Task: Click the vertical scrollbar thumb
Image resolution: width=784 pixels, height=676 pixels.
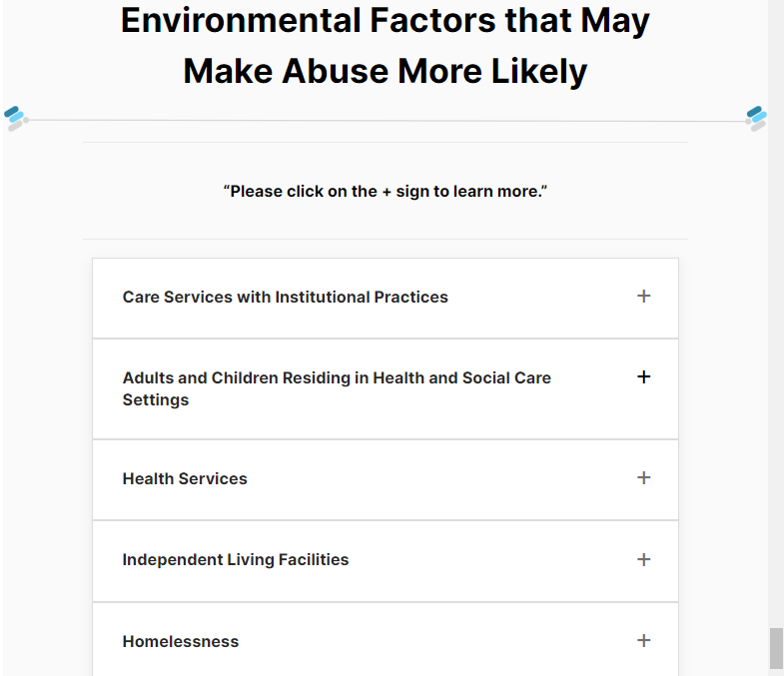Action: tap(776, 648)
